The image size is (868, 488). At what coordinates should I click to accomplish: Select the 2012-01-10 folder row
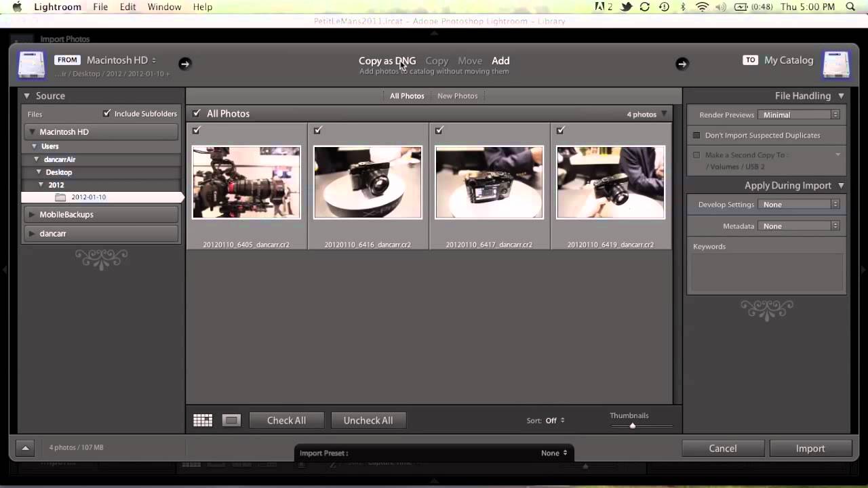[x=102, y=197]
